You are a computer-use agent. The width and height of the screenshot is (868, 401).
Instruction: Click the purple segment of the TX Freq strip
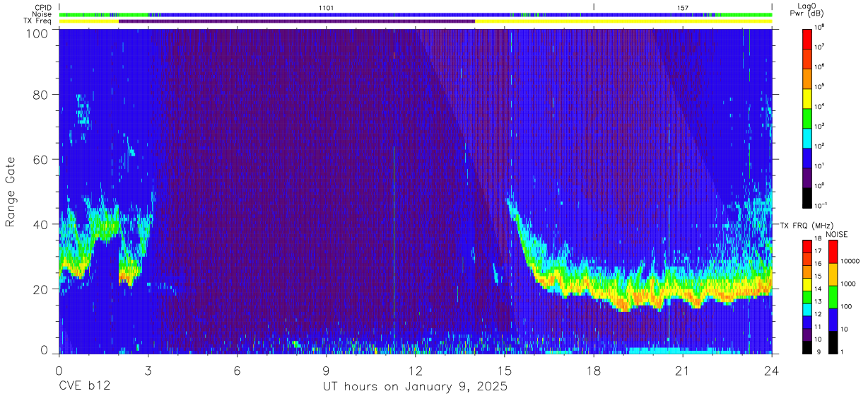[x=297, y=21]
